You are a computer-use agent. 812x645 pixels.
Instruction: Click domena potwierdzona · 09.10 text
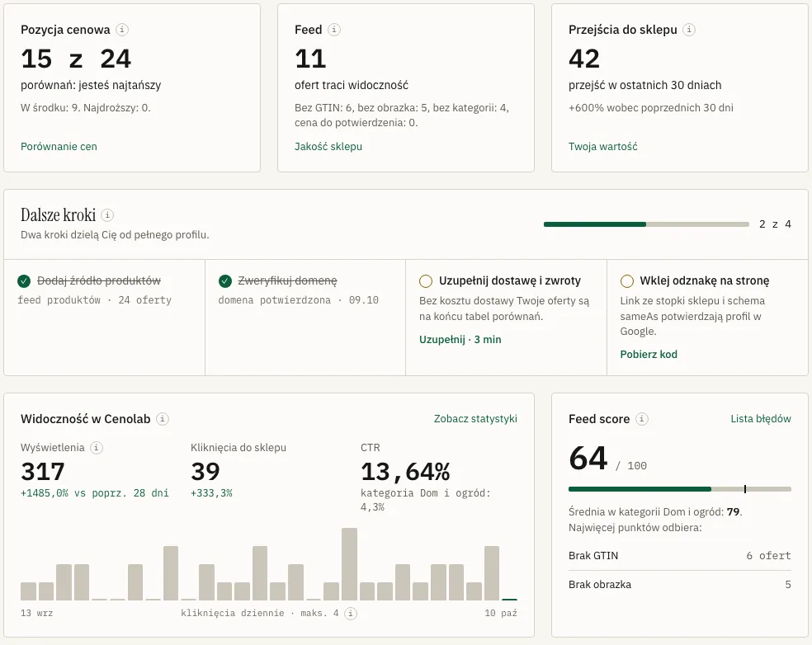[298, 300]
